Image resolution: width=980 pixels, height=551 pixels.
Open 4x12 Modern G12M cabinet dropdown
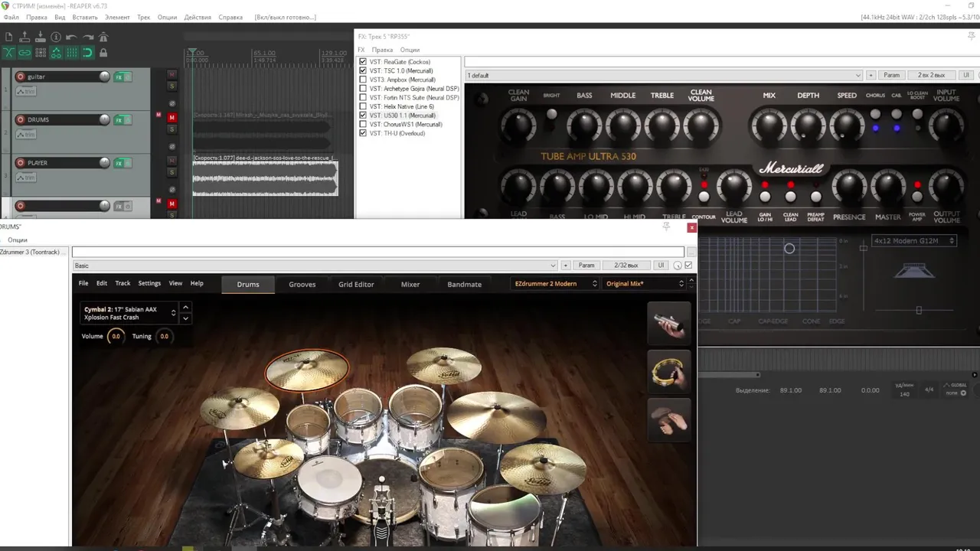(914, 240)
